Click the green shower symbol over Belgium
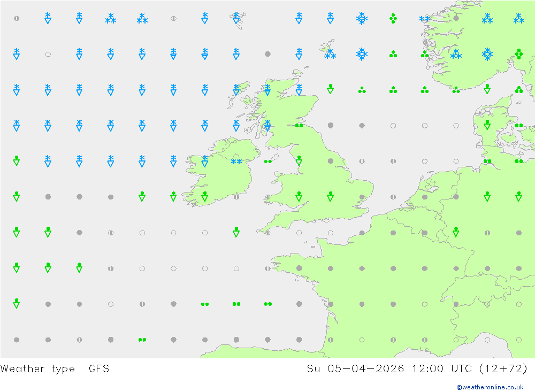535x392 pixels. point(456,232)
